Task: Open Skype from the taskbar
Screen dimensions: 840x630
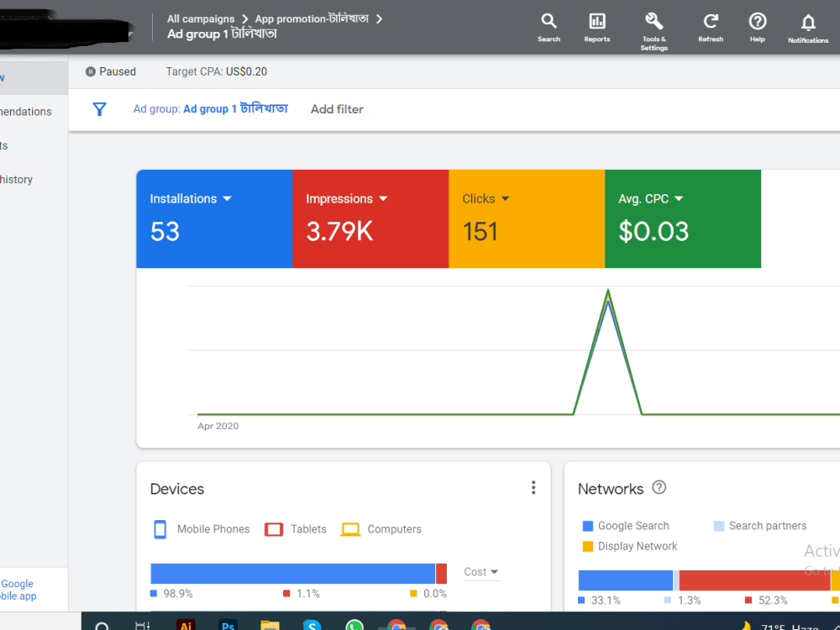Action: (312, 625)
